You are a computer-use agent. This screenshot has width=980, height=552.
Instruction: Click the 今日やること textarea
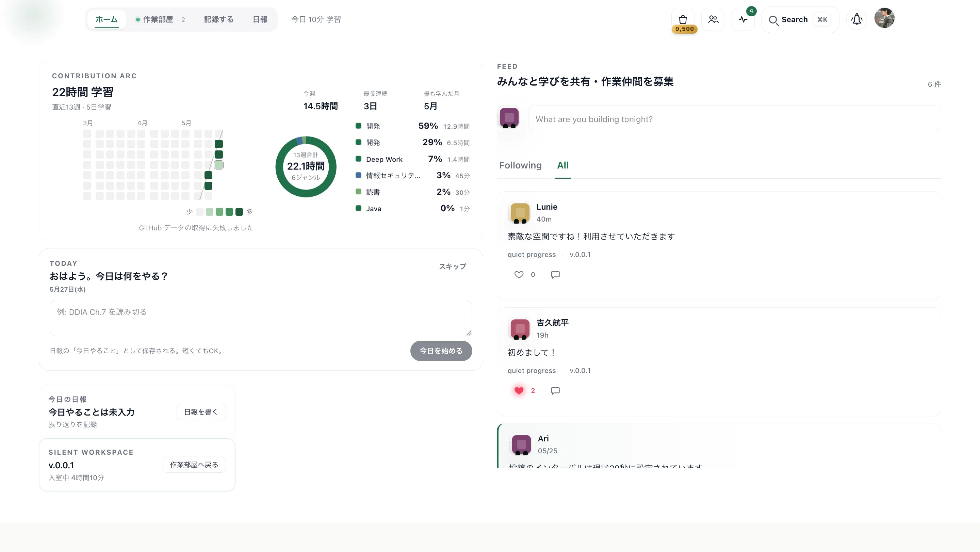[x=261, y=318]
